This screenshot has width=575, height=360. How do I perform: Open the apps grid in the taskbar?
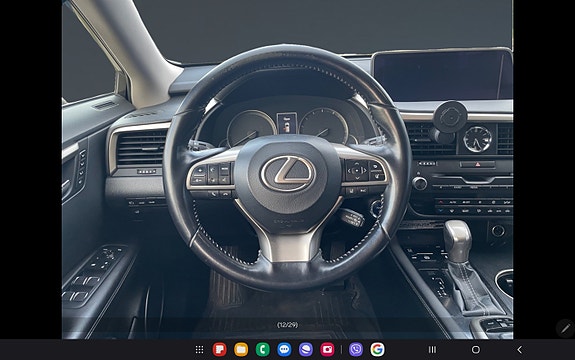(x=199, y=350)
